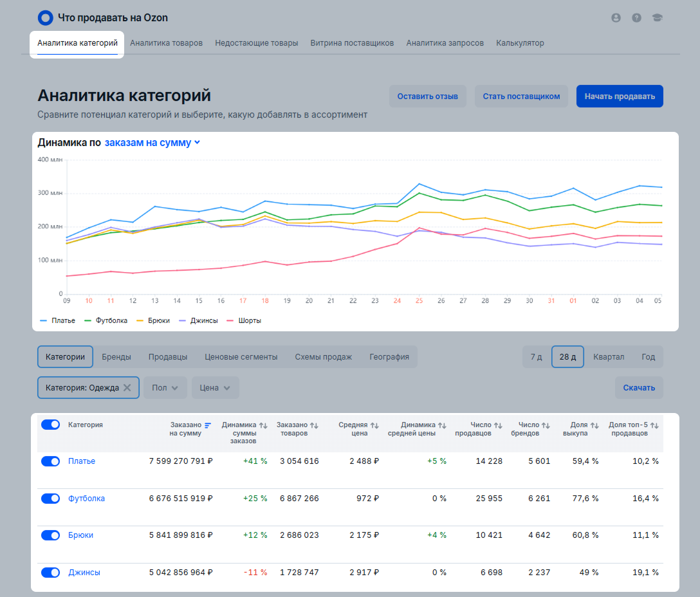Viewport: 700px width, 597px height.
Task: Set period to 'Год'
Action: tap(649, 357)
